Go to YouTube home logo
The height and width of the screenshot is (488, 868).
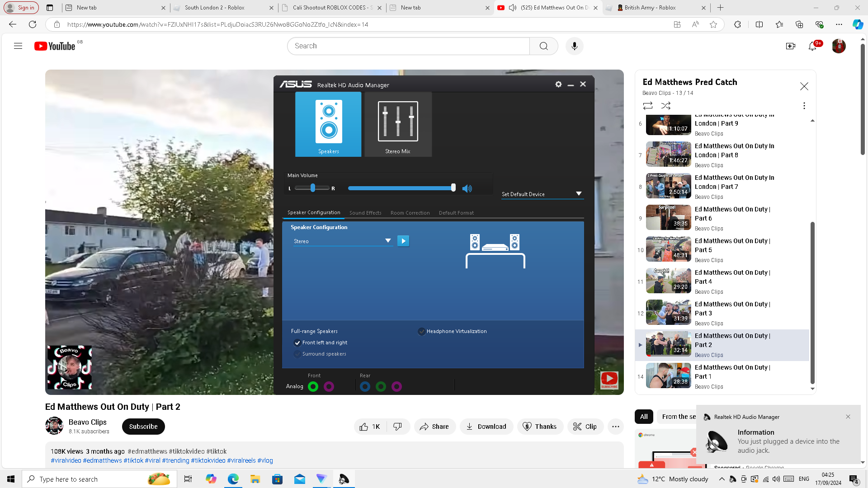tap(55, 46)
